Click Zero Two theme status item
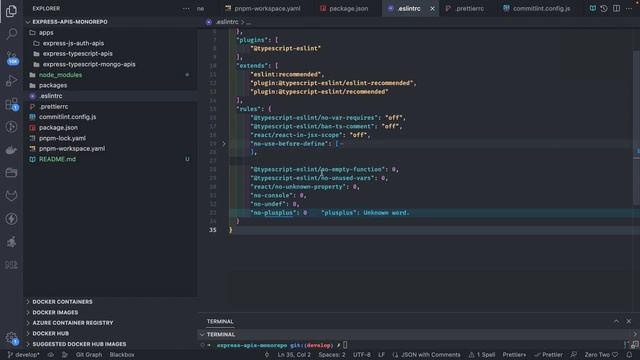Image resolution: width=640 pixels, height=360 pixels. coord(601,355)
